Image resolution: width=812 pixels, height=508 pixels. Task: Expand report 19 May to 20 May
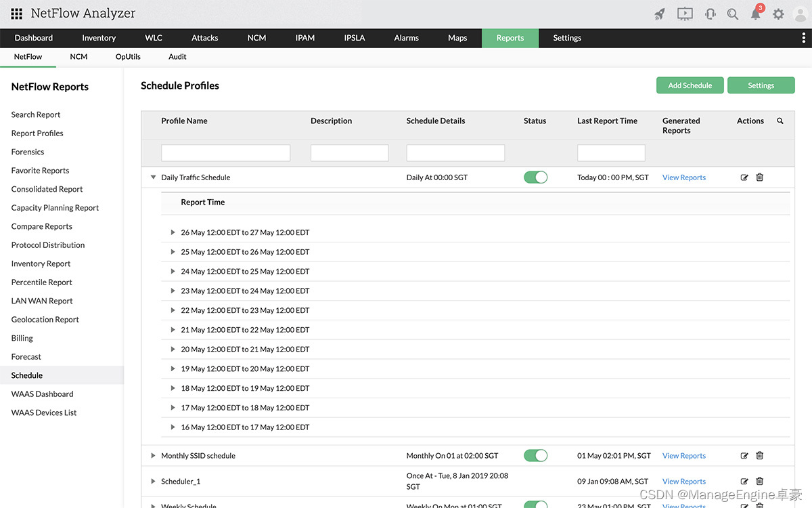click(x=173, y=369)
